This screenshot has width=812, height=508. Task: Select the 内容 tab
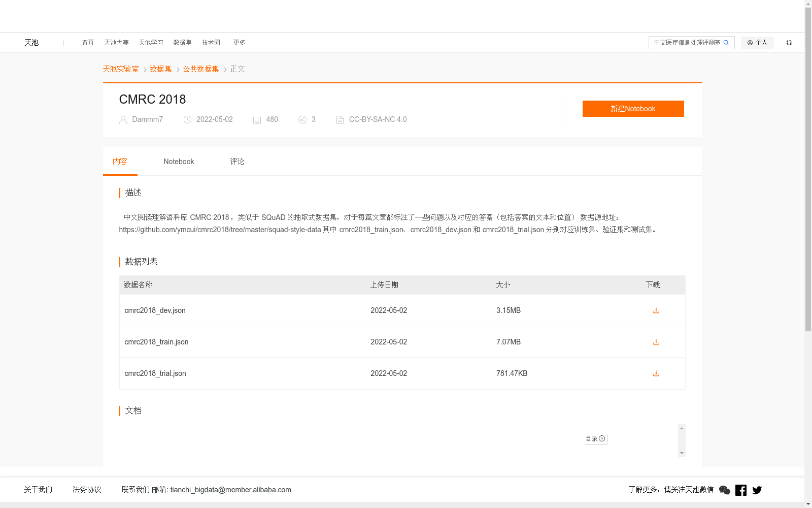(x=120, y=162)
